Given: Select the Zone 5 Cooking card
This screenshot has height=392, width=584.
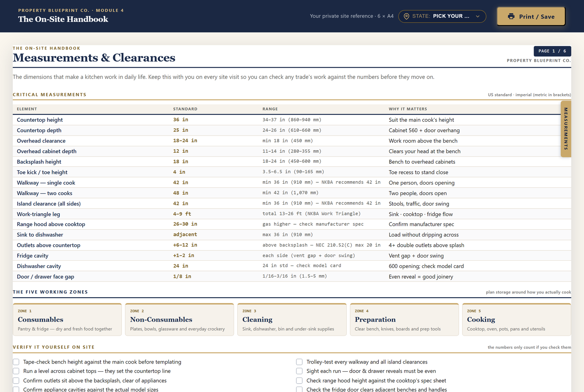Looking at the screenshot, I should click(516, 319).
